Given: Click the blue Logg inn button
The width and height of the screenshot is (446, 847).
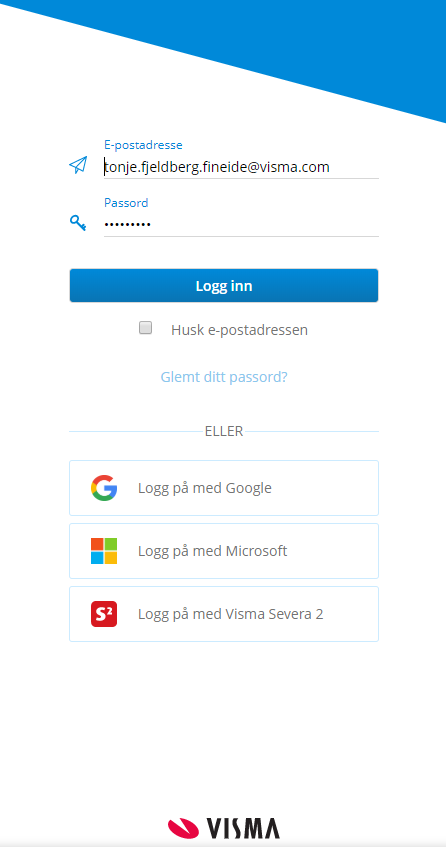Looking at the screenshot, I should [224, 285].
